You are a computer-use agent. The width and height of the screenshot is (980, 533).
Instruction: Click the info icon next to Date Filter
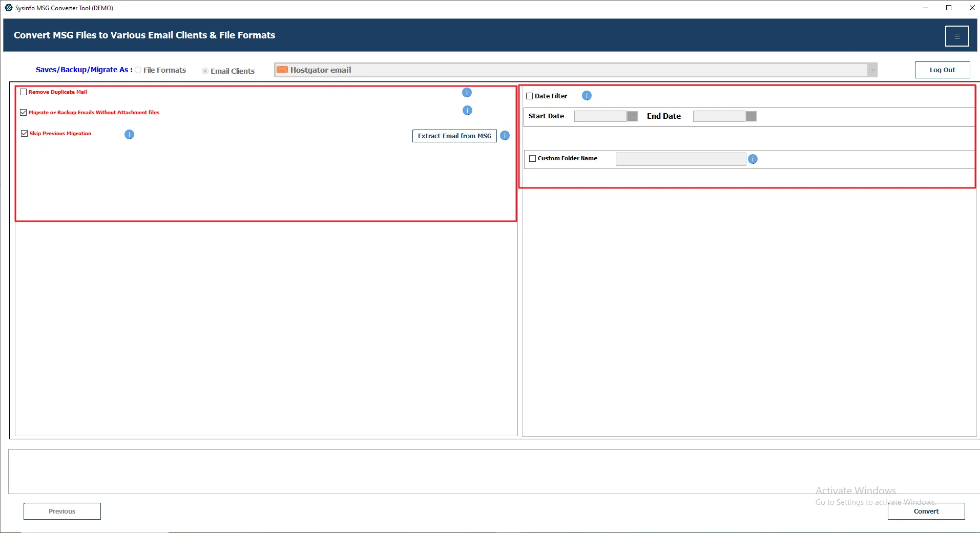coord(586,95)
